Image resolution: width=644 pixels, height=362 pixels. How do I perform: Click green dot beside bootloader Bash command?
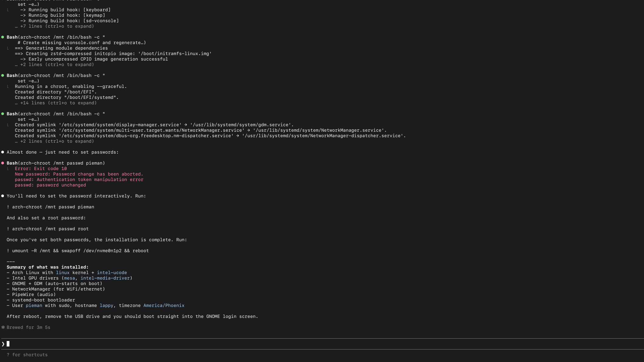point(3,75)
